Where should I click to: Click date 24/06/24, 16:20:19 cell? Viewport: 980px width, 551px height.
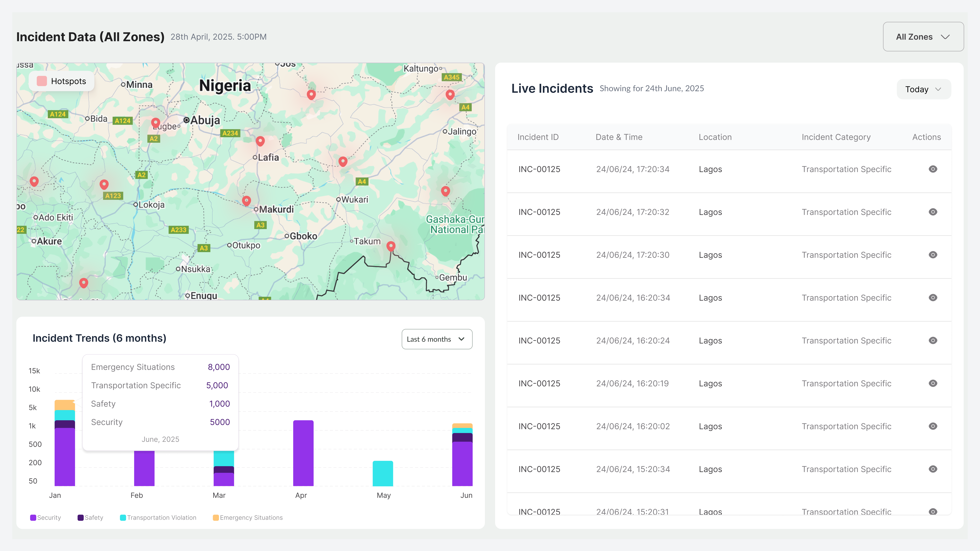(x=632, y=383)
